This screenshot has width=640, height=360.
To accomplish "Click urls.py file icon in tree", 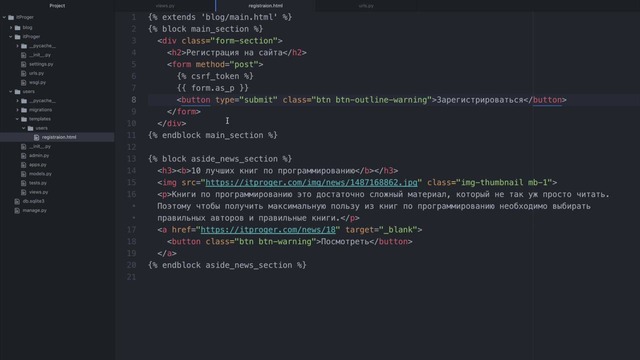I will [x=24, y=73].
